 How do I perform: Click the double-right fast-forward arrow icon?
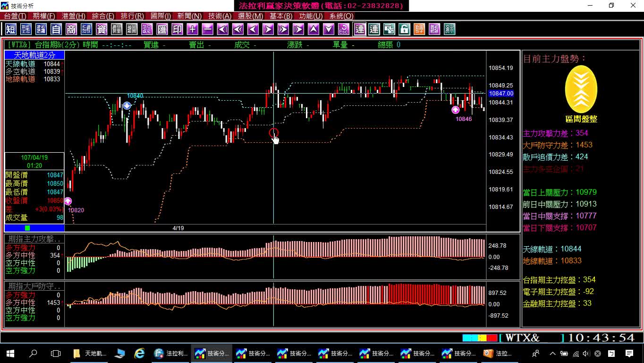tap(283, 29)
